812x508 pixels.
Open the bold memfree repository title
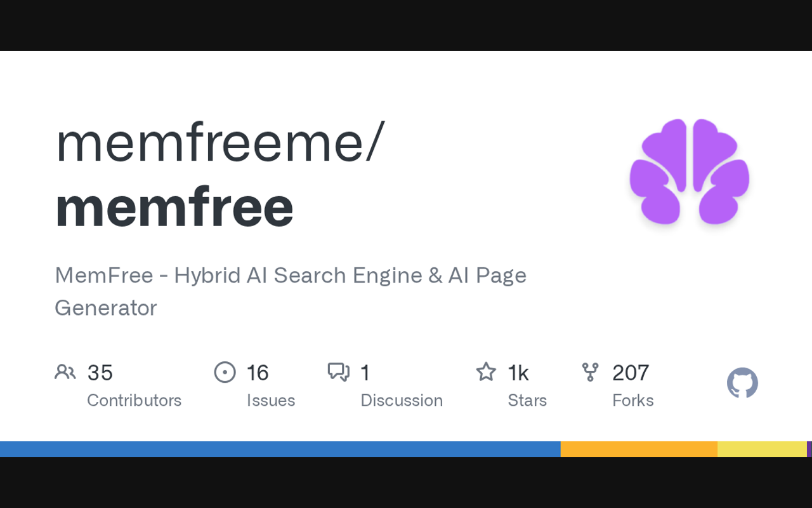[174, 207]
